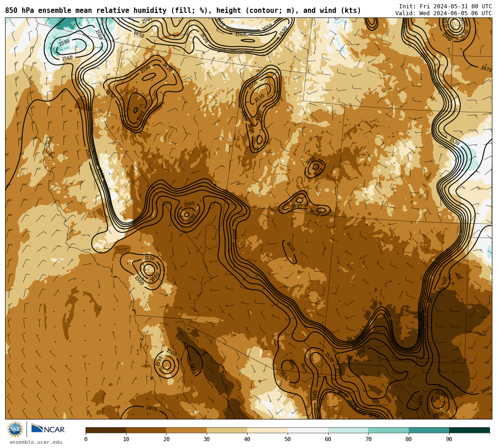Click the NSF logo emblem
This screenshot has height=448, width=497.
click(15, 429)
